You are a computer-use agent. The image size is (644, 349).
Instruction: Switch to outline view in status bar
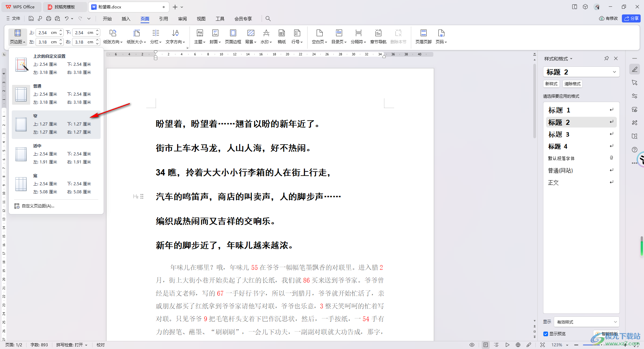point(496,345)
